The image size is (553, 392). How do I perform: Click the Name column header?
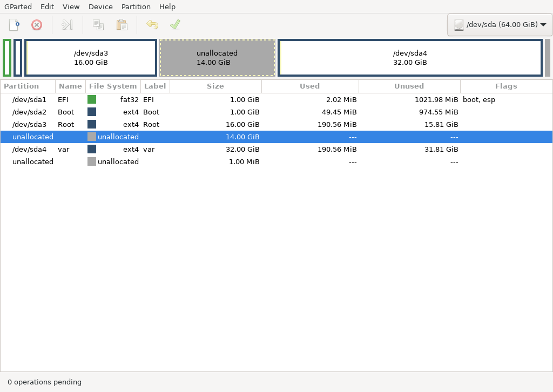(71, 86)
